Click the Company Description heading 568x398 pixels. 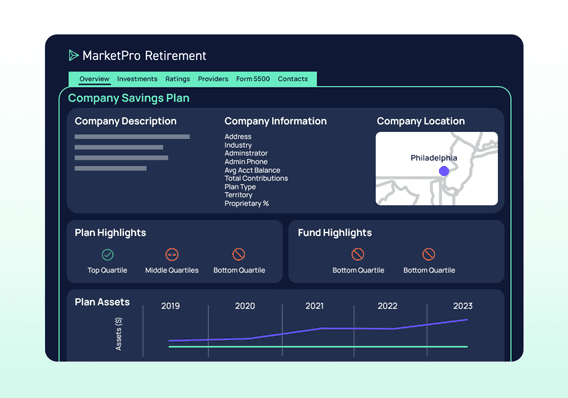point(126,121)
